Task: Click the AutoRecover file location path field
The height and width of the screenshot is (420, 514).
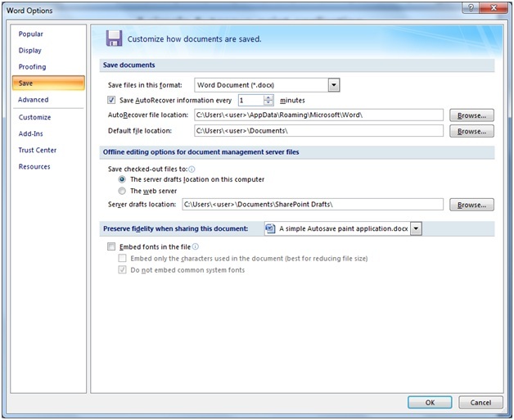Action: (x=318, y=115)
